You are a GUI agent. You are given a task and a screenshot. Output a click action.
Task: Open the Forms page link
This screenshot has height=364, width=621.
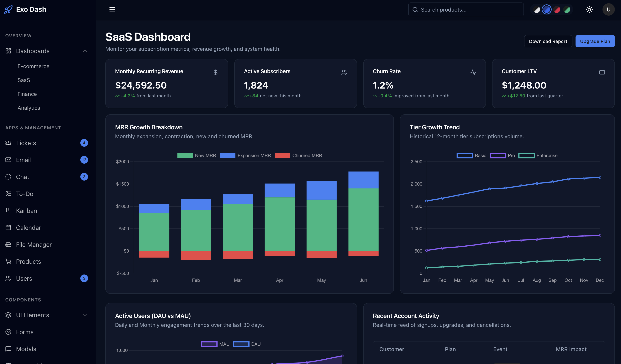coord(25,332)
